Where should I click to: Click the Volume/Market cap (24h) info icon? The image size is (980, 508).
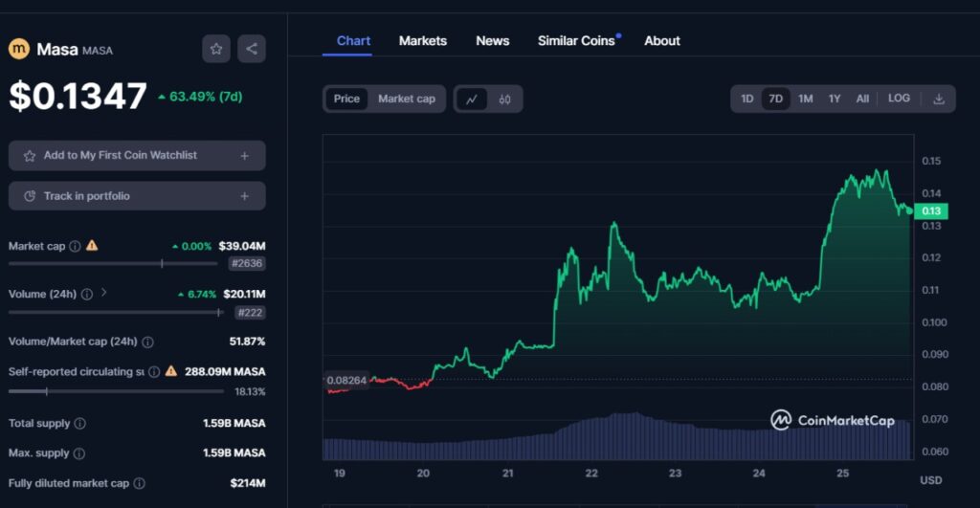(x=147, y=342)
